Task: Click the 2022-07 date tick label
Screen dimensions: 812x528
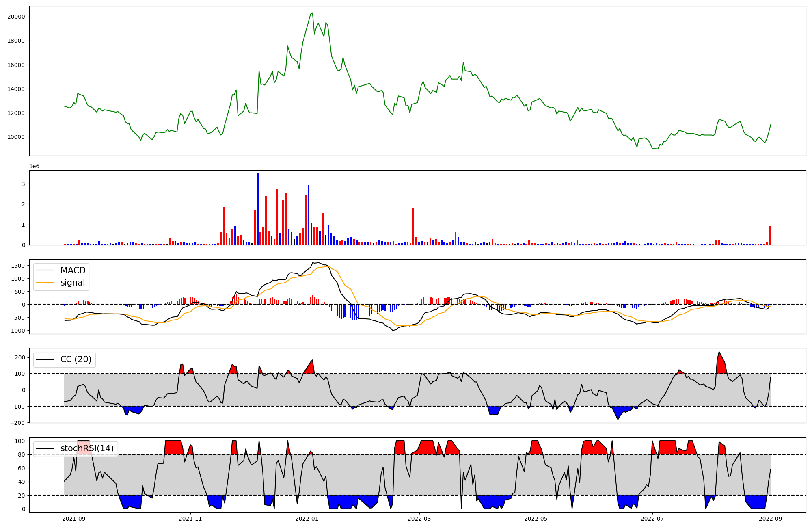Action: point(652,519)
